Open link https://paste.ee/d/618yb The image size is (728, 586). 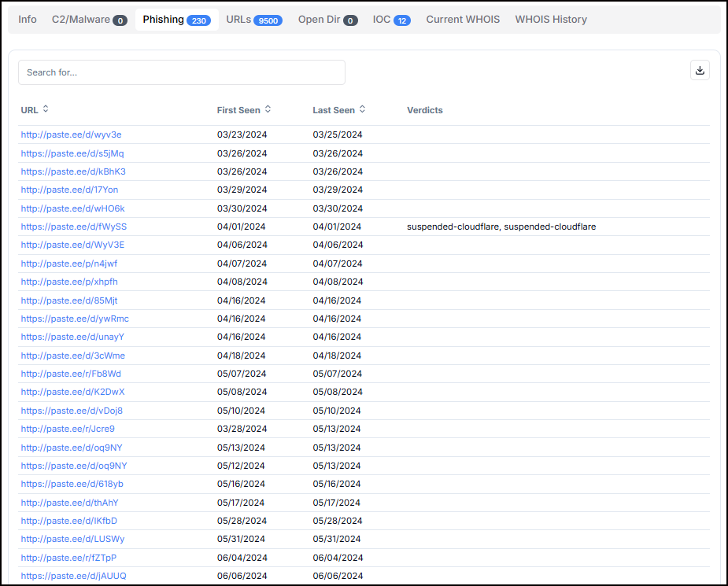72,484
